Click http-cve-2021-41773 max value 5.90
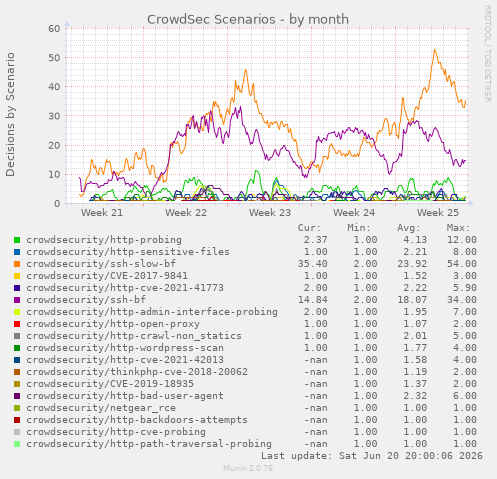This screenshot has height=479, width=497. pyautogui.click(x=465, y=288)
